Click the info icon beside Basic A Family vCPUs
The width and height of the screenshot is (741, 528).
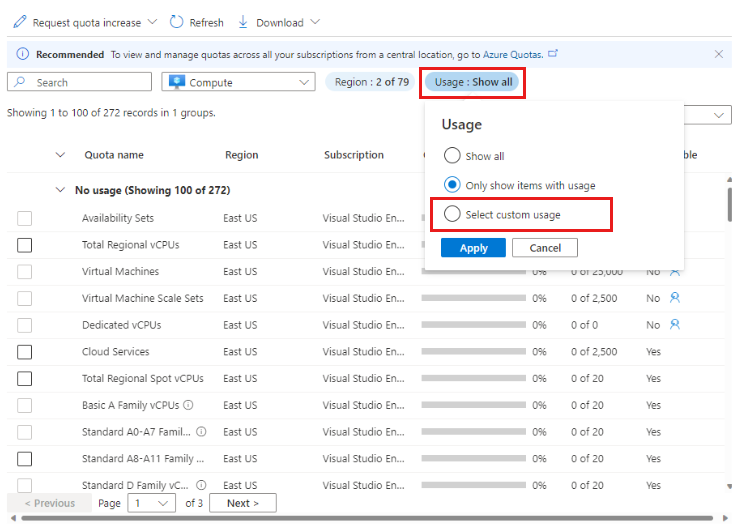coord(188,405)
